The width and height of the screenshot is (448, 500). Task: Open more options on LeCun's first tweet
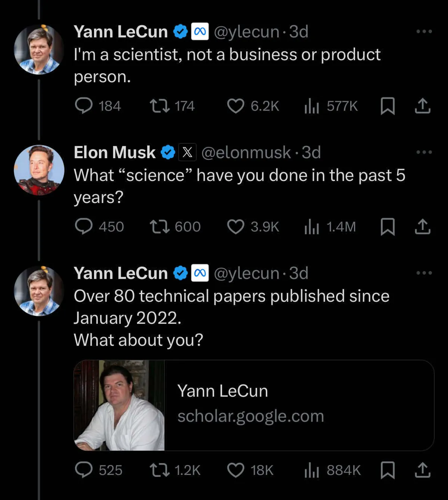424,31
